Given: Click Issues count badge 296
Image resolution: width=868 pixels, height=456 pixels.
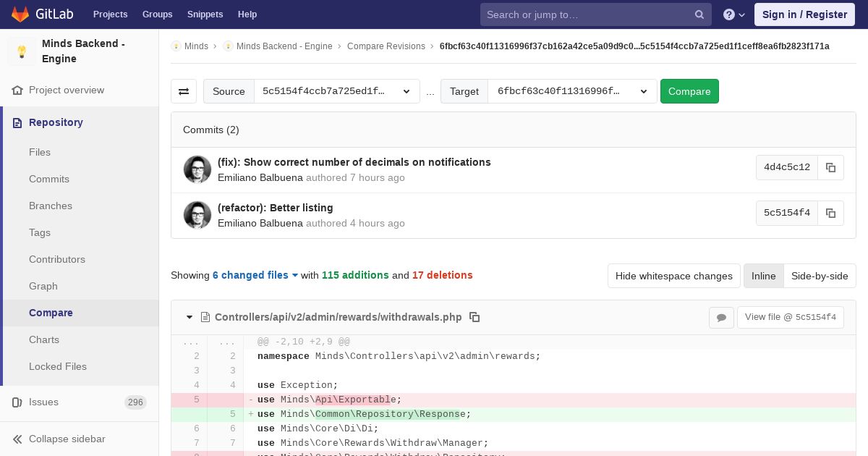Looking at the screenshot, I should (x=135, y=402).
